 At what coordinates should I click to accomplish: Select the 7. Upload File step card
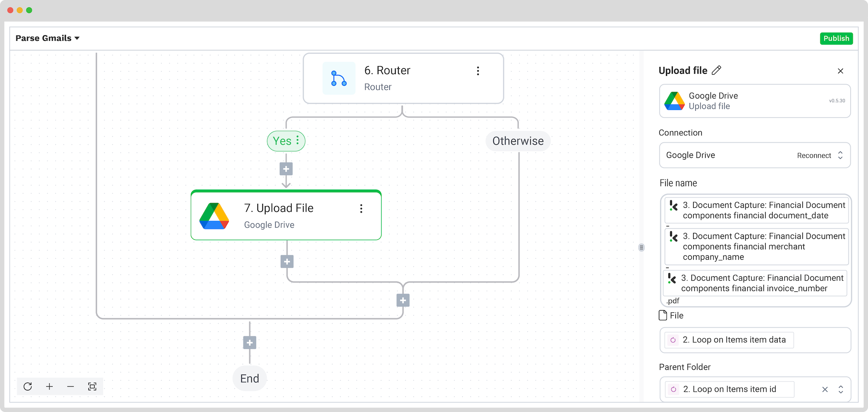286,215
